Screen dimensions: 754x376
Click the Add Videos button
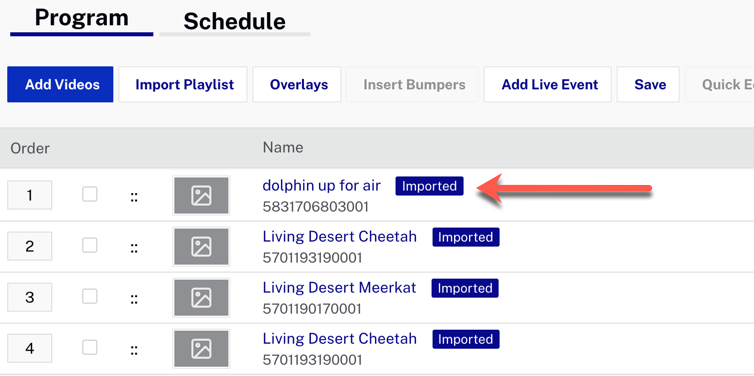(60, 85)
